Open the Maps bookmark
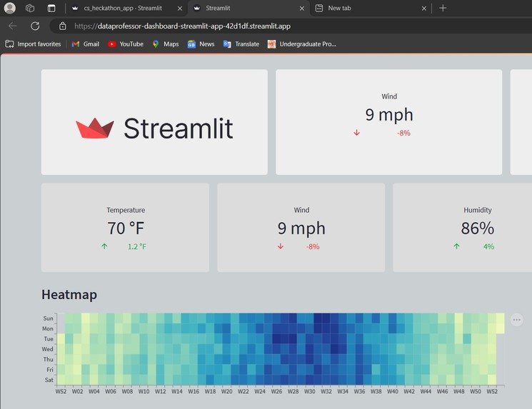Screen dimensions: 532x409 tap(166, 44)
